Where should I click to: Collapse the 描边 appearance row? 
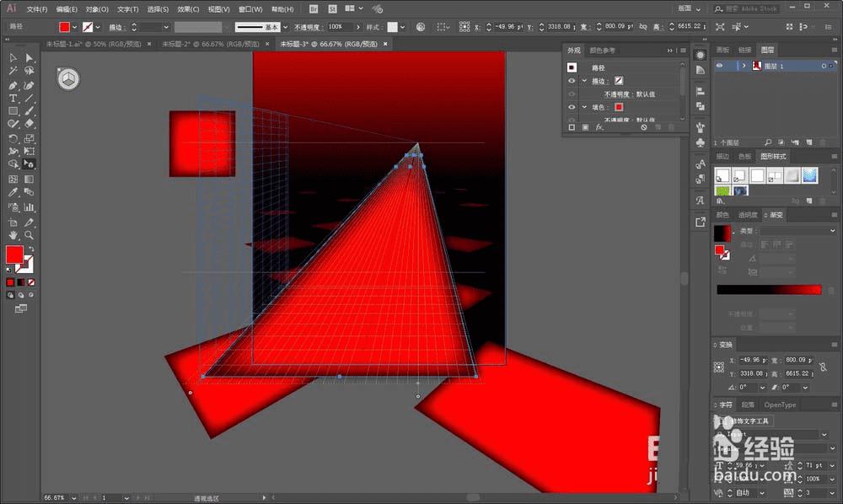click(x=584, y=81)
